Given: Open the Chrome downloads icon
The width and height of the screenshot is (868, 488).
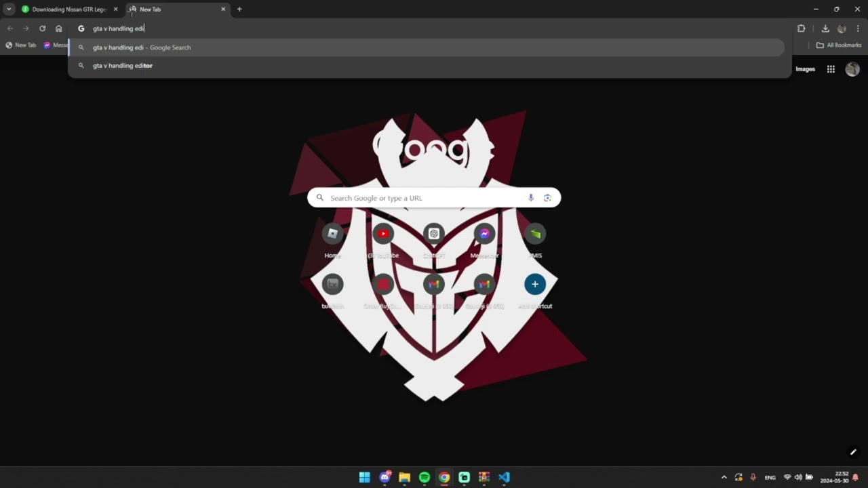Looking at the screenshot, I should point(825,28).
